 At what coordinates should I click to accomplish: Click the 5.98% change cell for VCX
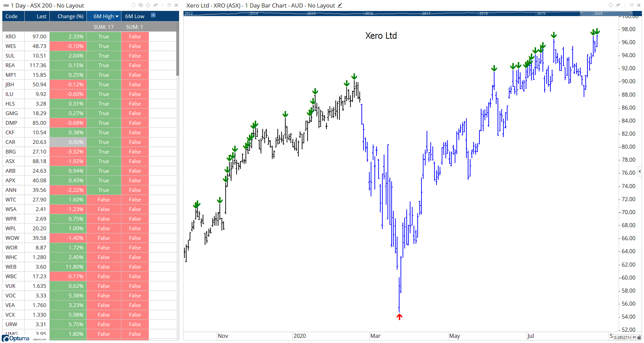click(x=68, y=315)
